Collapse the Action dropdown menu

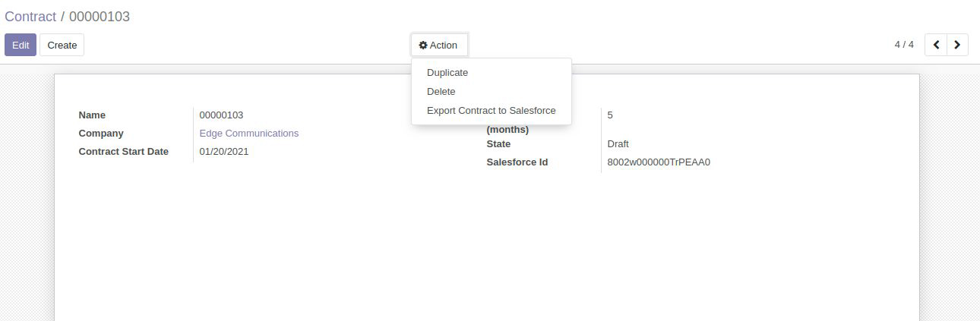[439, 46]
